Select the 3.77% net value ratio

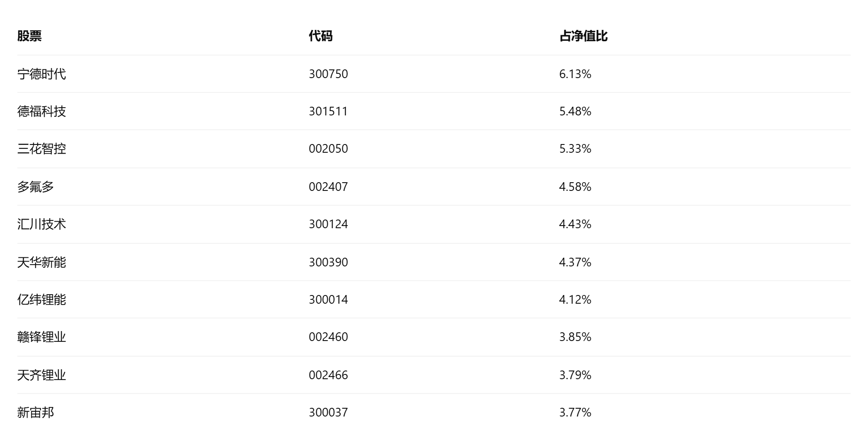pos(575,413)
